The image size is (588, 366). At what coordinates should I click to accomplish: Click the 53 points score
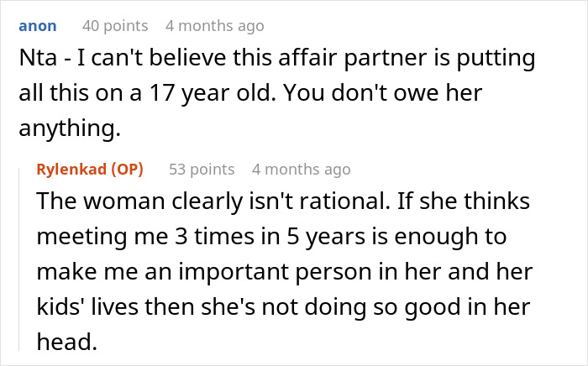click(201, 169)
